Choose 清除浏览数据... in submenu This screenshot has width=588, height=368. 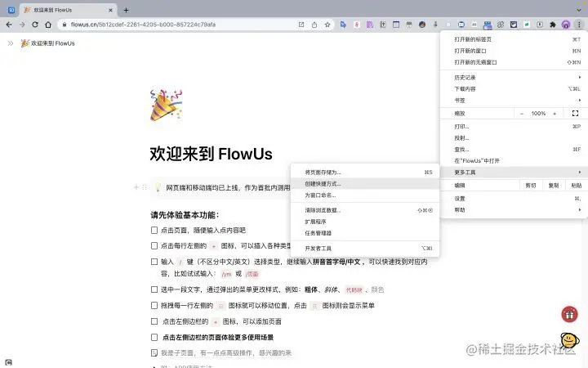[x=365, y=210]
